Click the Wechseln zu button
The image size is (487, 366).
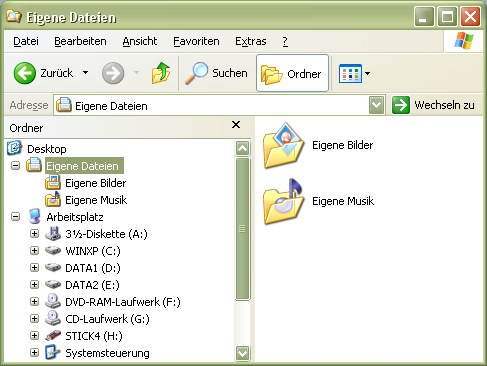tap(433, 105)
